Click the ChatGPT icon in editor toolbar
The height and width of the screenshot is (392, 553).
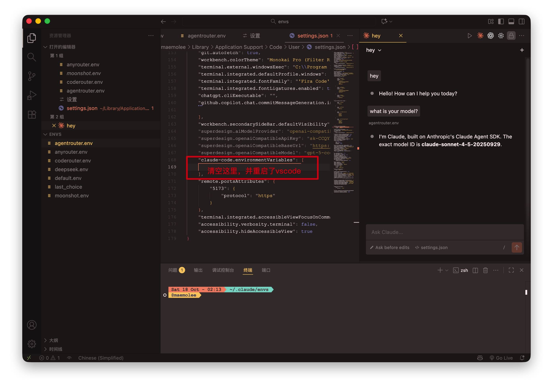[x=490, y=36]
